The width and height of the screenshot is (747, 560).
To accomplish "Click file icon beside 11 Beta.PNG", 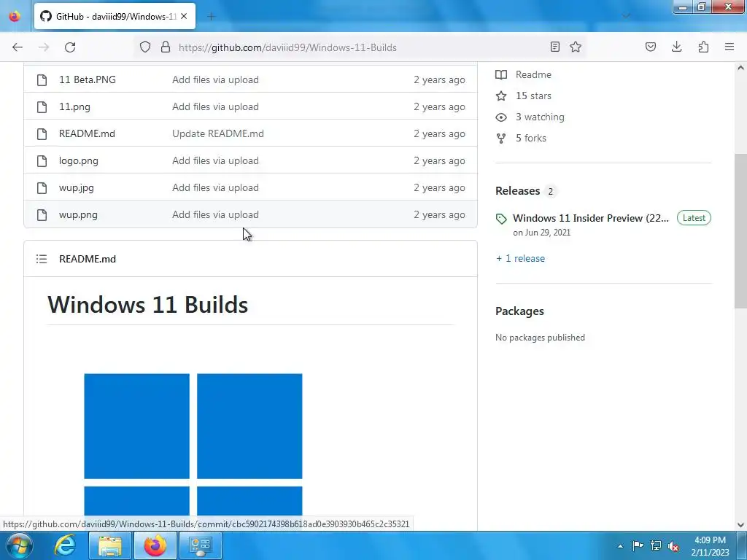I will click(42, 79).
